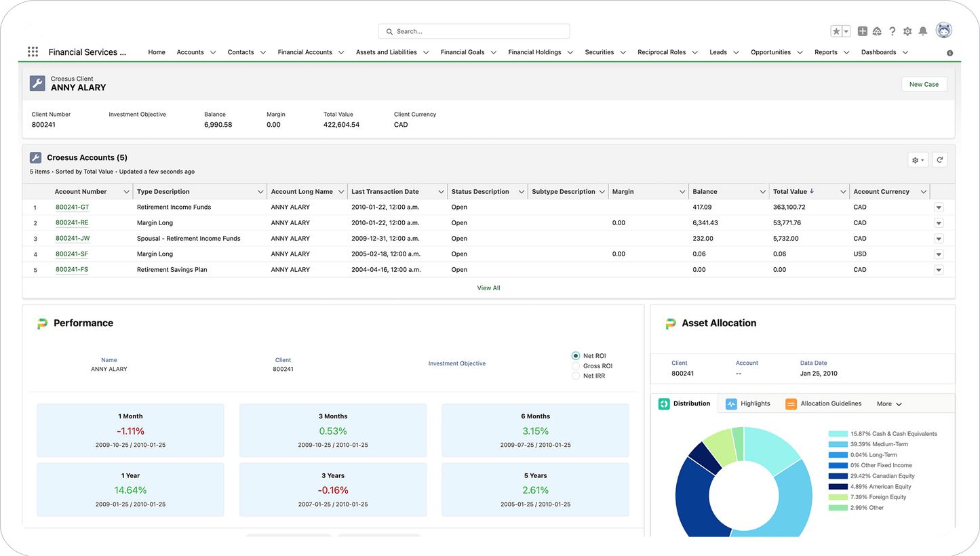Switch to the Highlights tab
This screenshot has height=556, width=980.
pos(748,404)
